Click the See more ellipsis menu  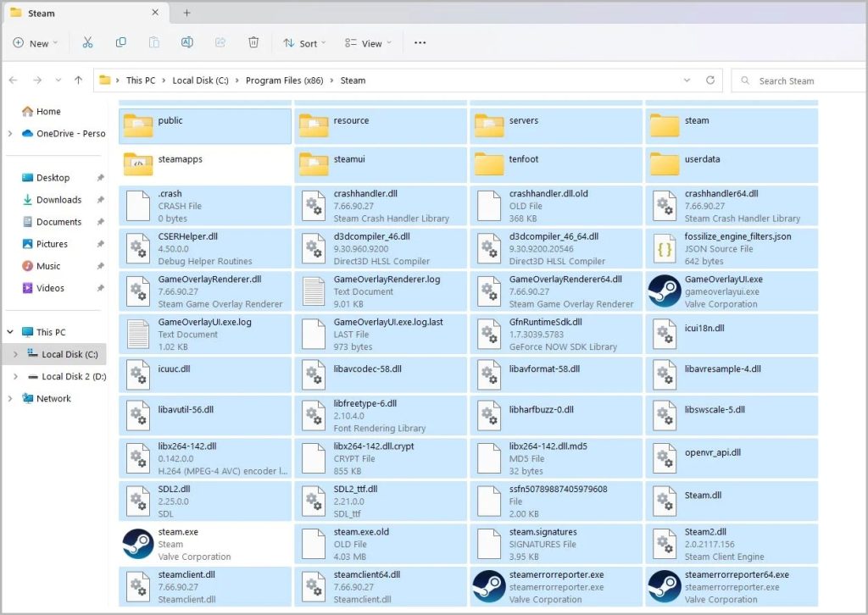pyautogui.click(x=420, y=43)
